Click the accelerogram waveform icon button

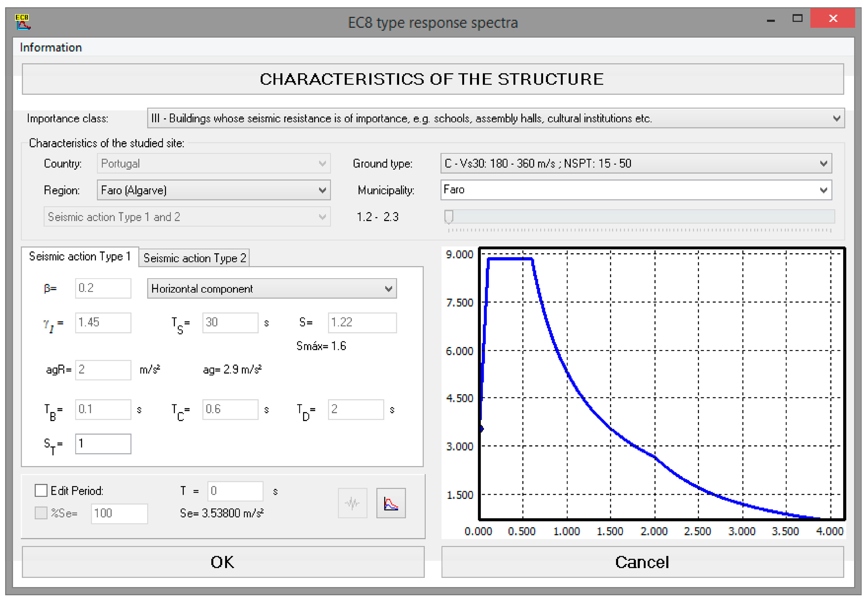[352, 503]
